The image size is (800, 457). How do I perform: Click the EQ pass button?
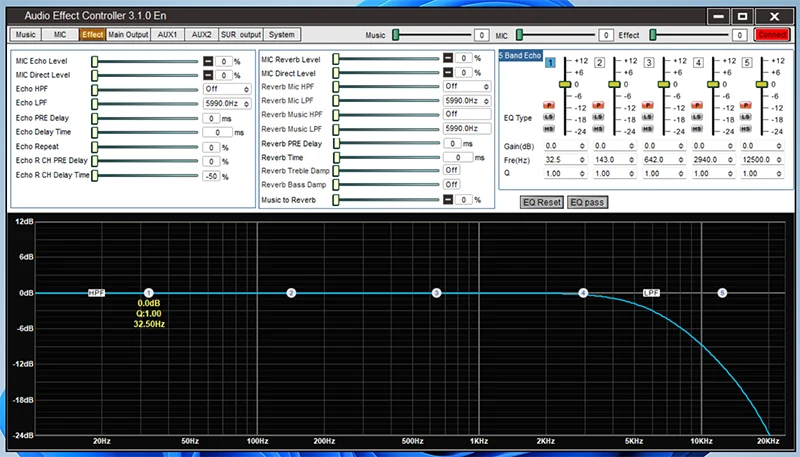(587, 202)
